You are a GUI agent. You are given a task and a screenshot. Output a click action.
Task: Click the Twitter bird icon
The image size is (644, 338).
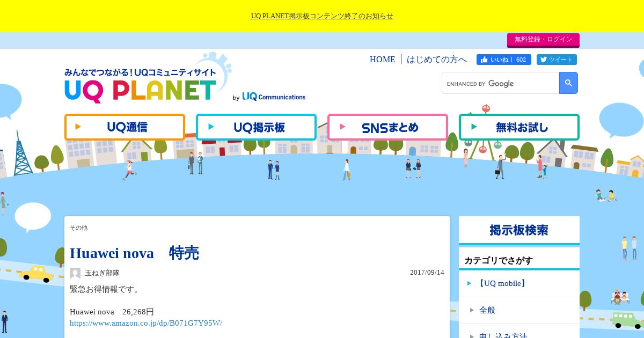pyautogui.click(x=543, y=60)
